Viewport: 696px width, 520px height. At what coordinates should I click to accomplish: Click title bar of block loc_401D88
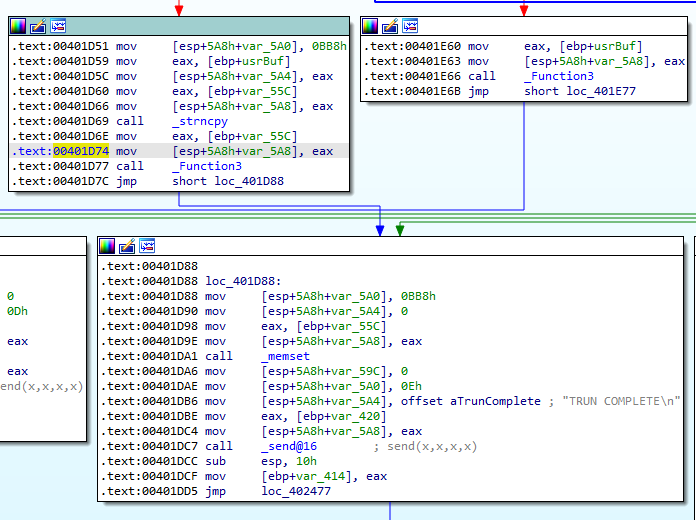coord(390,246)
